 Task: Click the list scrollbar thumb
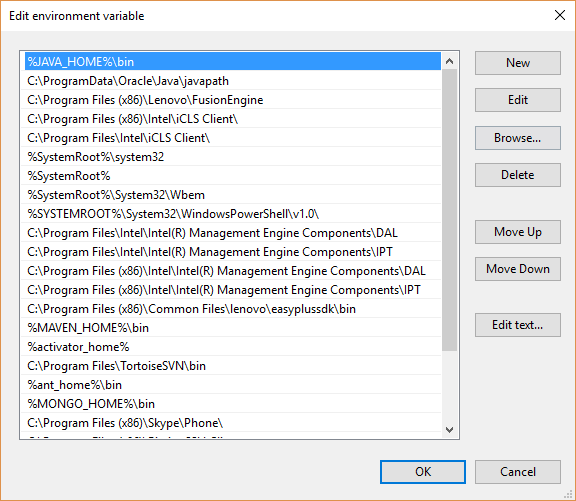[449, 210]
